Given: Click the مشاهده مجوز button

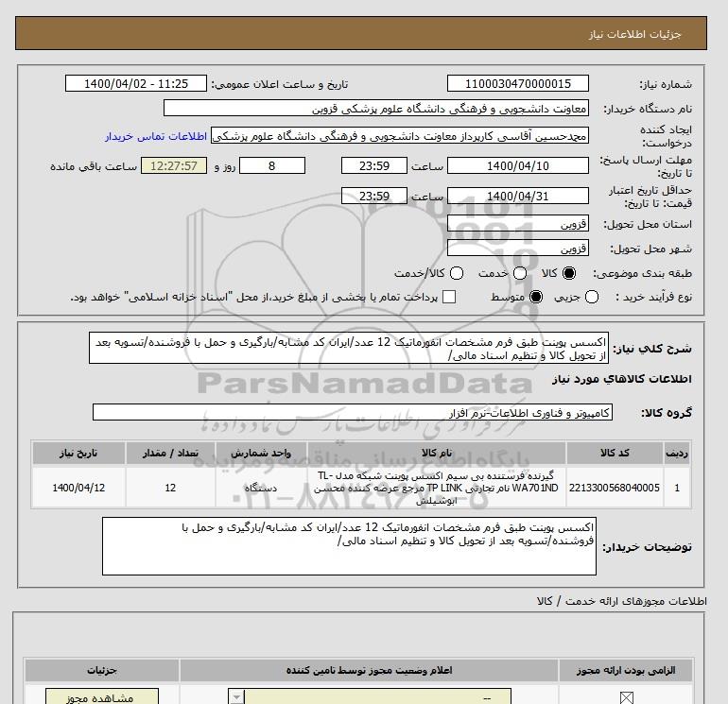Looking at the screenshot, I should [102, 696].
